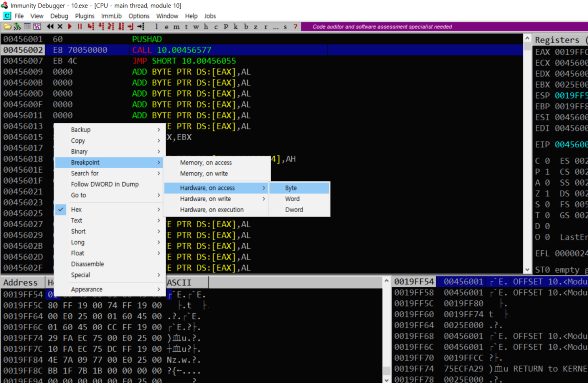588x383 pixels.
Task: Click the purple pattern toolbar icon
Action: (37, 27)
